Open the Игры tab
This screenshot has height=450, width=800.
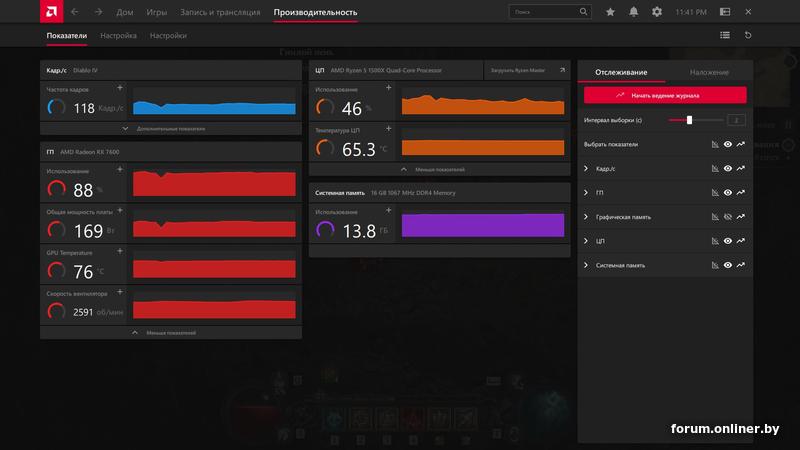tap(157, 12)
